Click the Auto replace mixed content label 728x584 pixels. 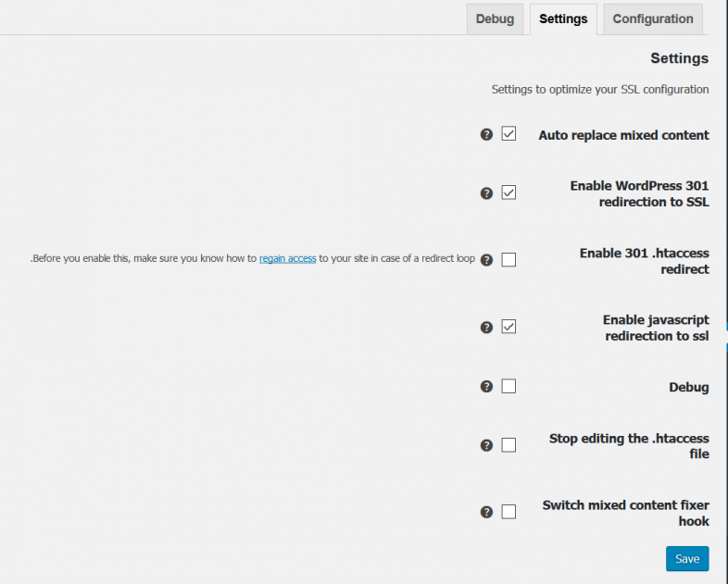[623, 135]
